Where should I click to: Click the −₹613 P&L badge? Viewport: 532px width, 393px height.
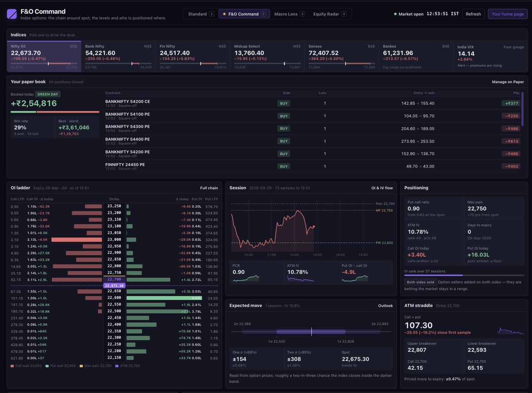[511, 141]
